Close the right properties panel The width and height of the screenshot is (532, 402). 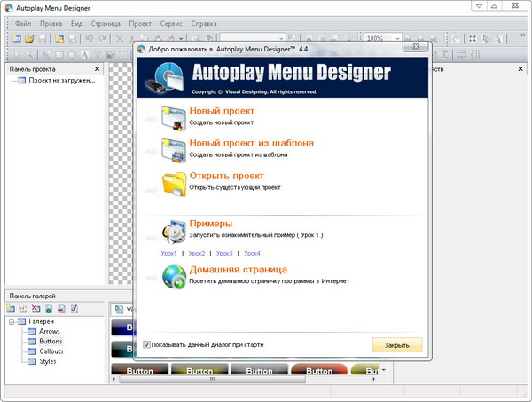coord(520,69)
